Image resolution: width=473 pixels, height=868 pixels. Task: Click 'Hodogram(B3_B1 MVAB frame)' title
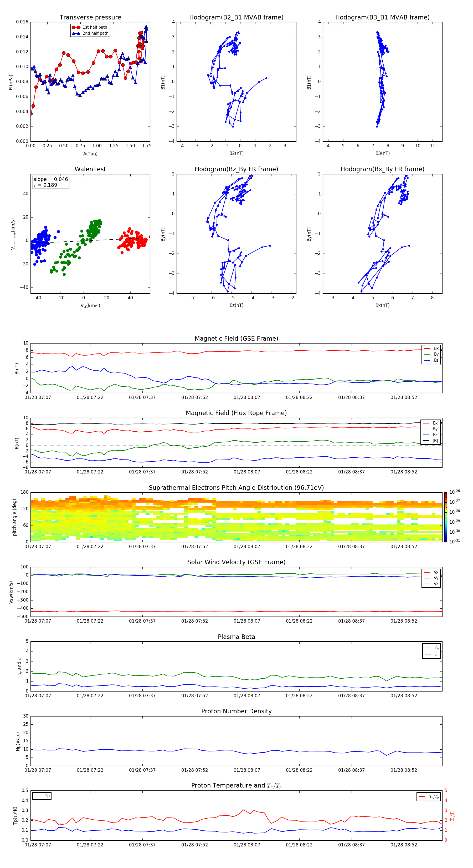(382, 17)
